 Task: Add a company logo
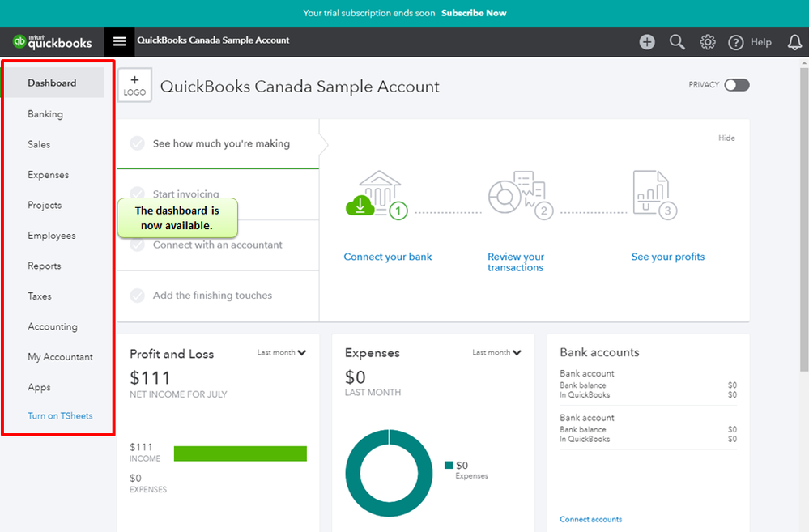click(134, 85)
